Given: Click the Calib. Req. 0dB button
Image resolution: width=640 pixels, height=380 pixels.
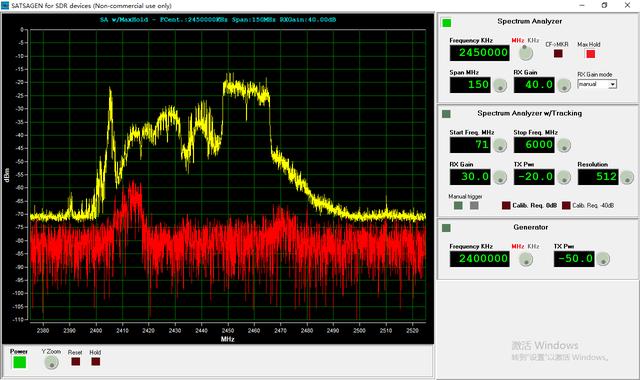Looking at the screenshot, I should (506, 205).
